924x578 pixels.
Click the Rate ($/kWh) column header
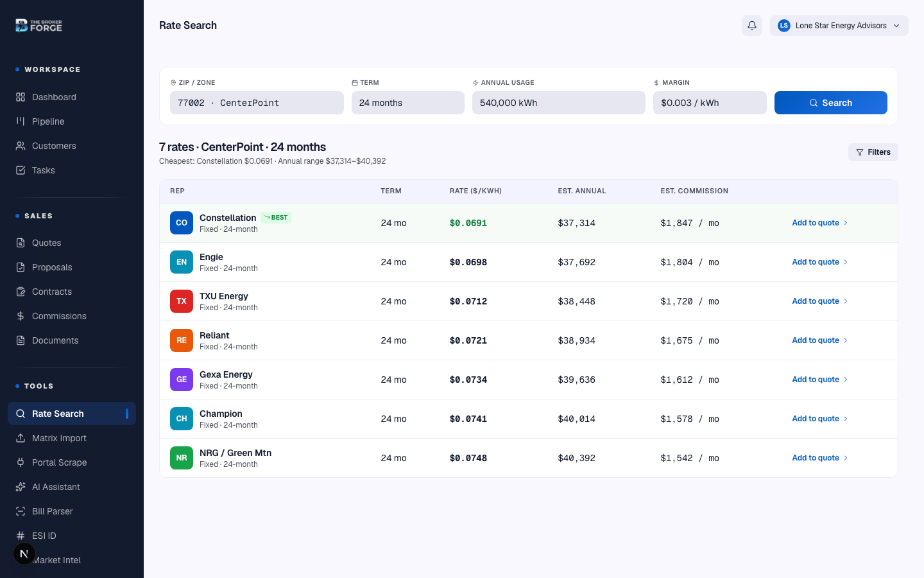coord(475,191)
